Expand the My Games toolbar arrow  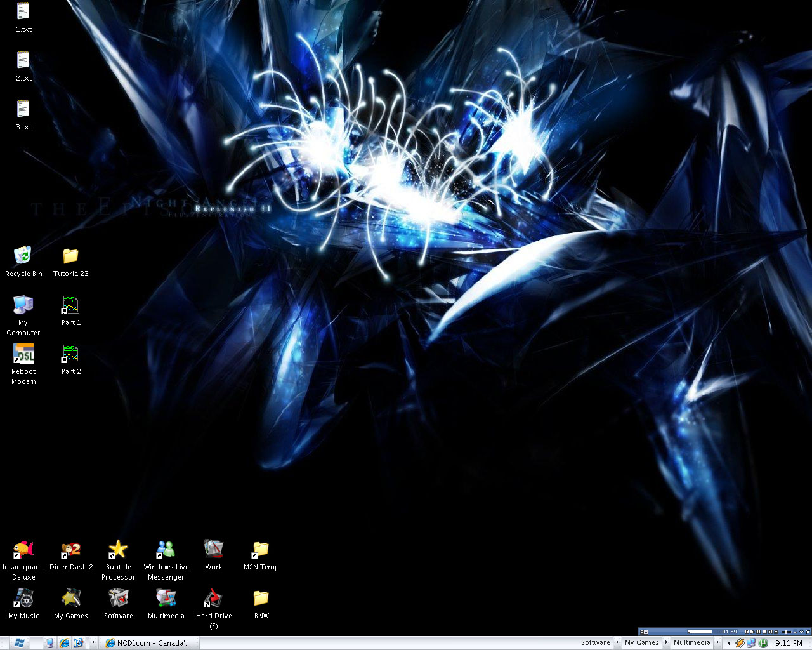coord(666,642)
